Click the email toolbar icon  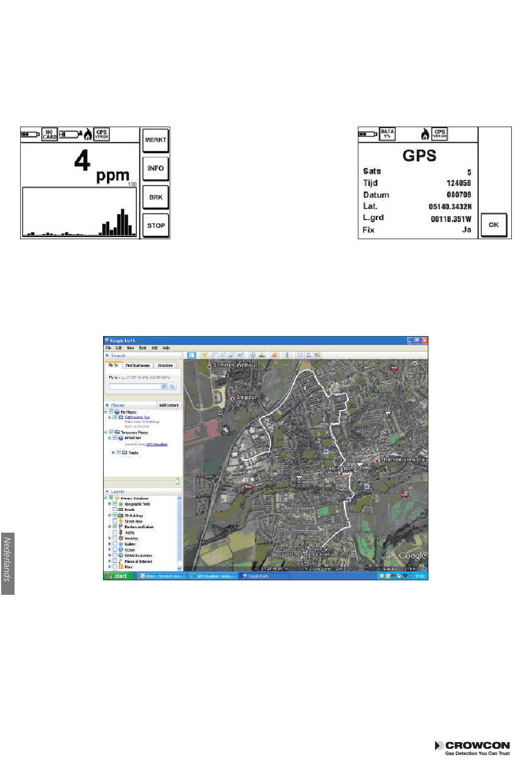tap(300, 355)
